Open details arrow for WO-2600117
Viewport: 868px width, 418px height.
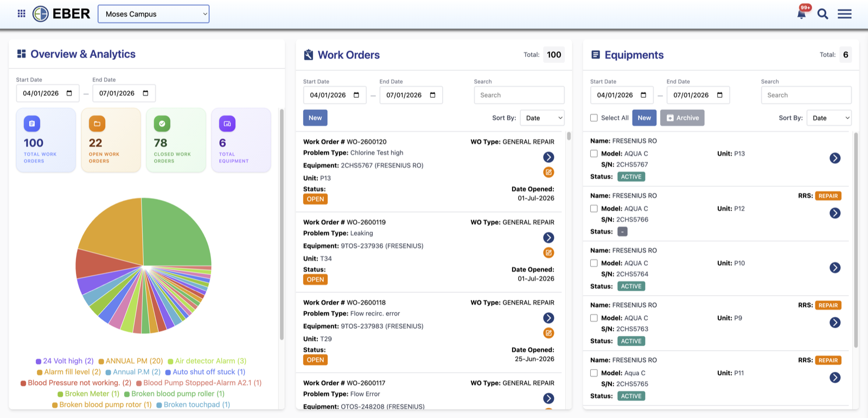coord(548,398)
